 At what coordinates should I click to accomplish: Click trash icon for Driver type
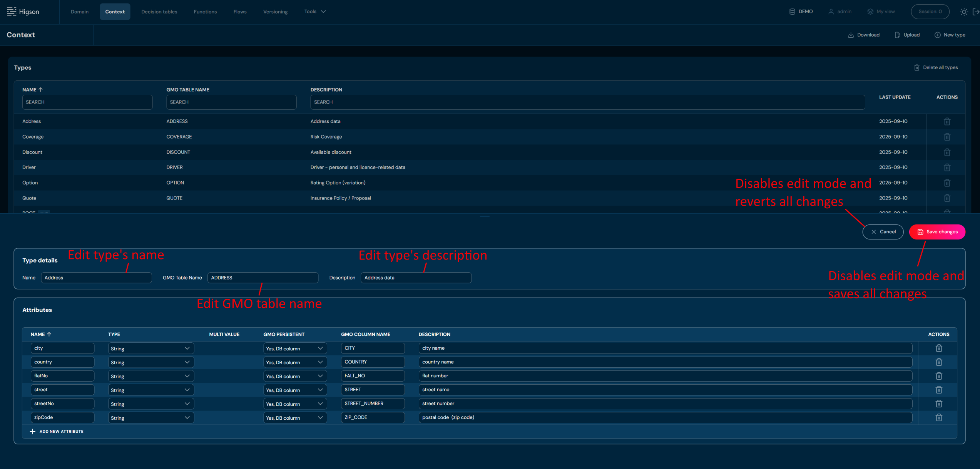tap(947, 167)
